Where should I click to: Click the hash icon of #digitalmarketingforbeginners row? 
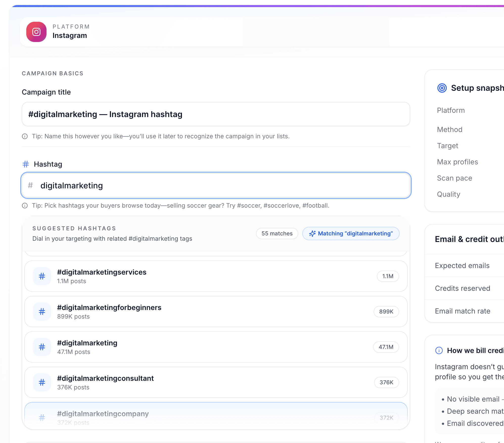click(42, 312)
